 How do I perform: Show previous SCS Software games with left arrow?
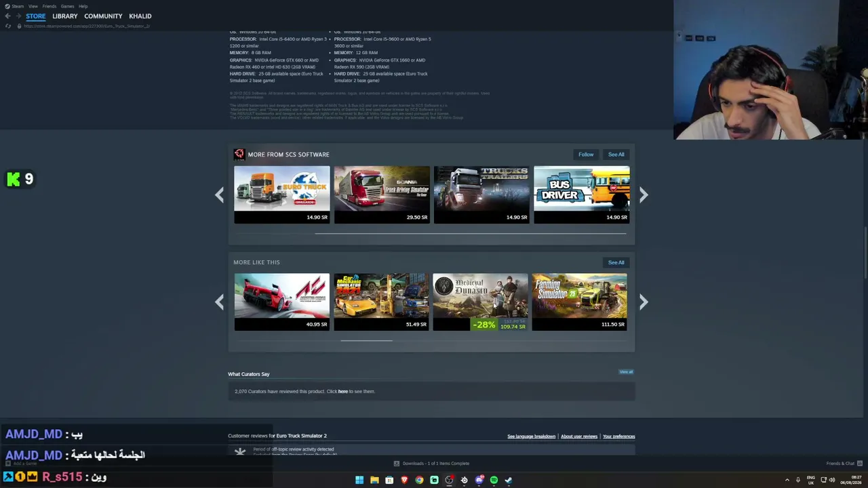coord(219,195)
